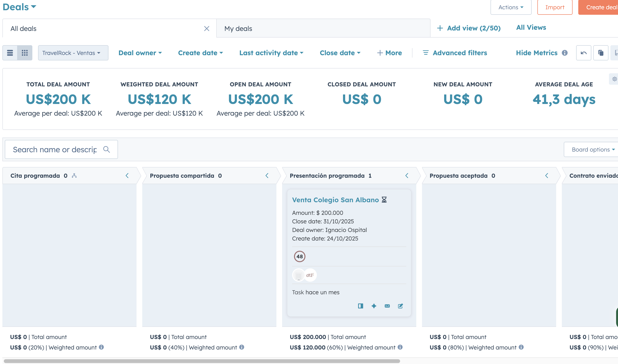The height and width of the screenshot is (364, 618).
Task: Click automation icon beside Cita programada
Action: (74, 176)
